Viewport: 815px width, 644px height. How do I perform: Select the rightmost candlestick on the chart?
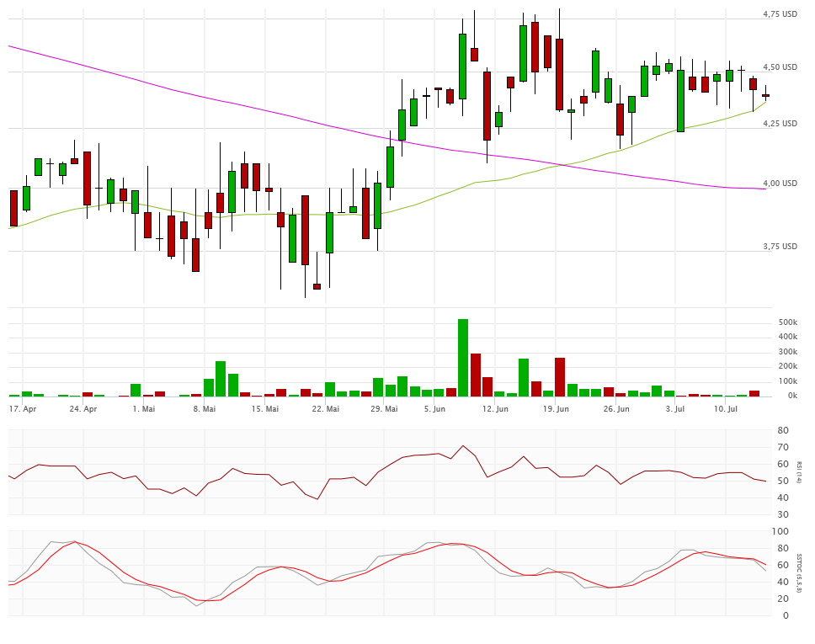point(765,95)
